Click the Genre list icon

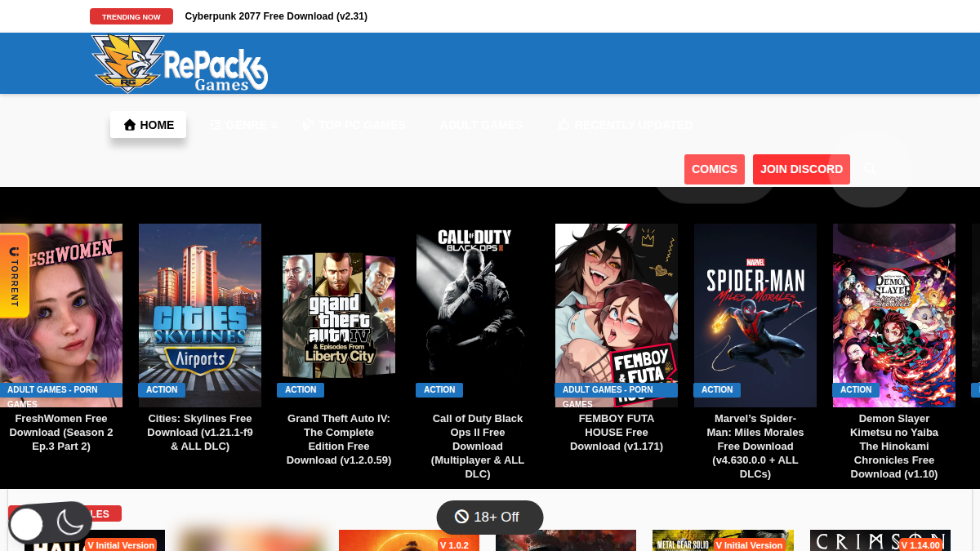(216, 125)
